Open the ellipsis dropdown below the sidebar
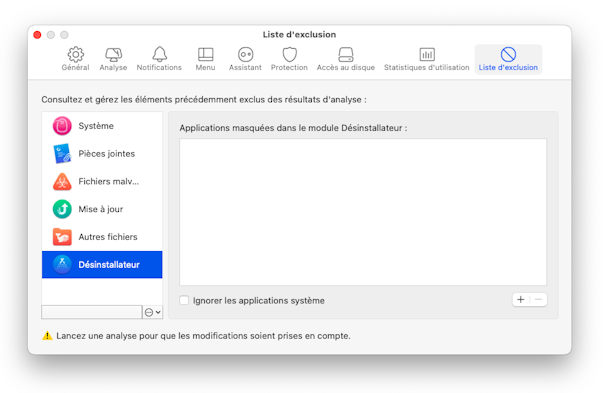 point(153,312)
